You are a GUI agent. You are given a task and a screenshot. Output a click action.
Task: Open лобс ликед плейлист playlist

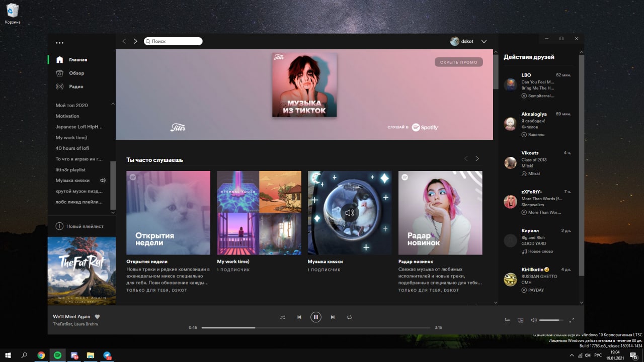click(79, 202)
